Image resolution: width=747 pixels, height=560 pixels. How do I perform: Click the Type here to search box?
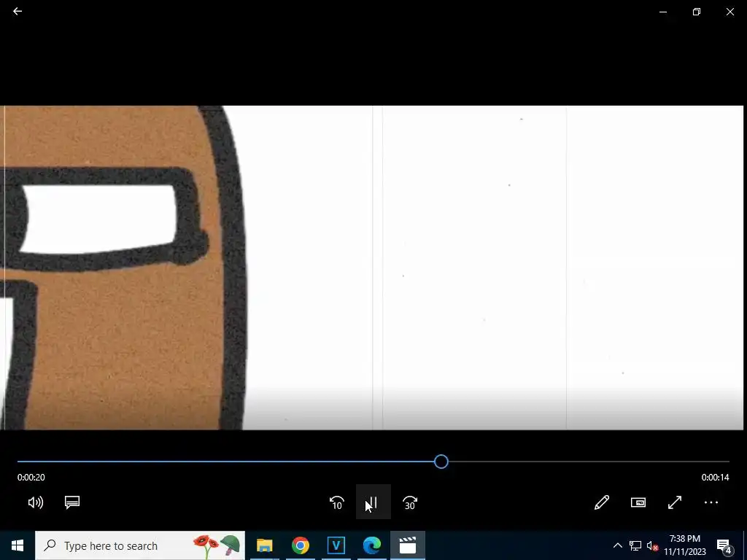point(140,545)
